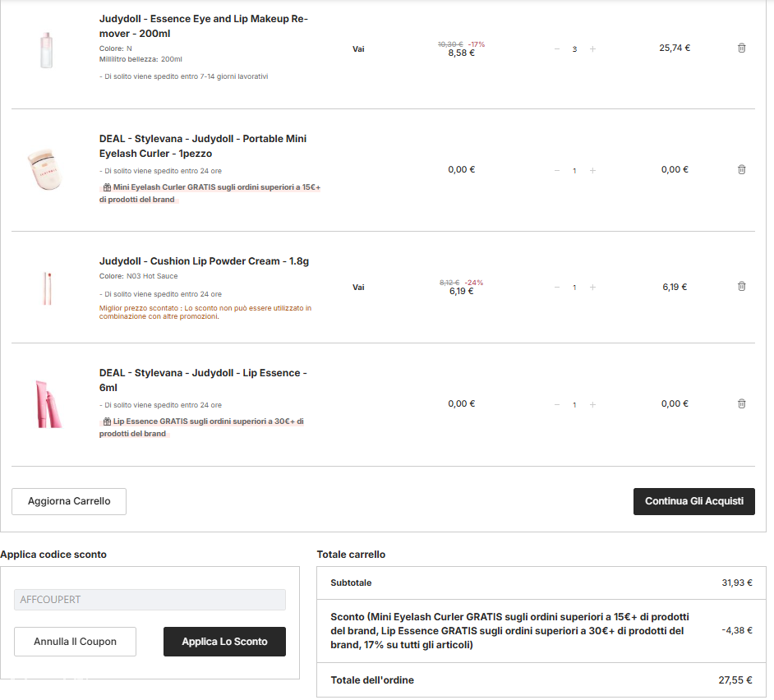Viewport: 774px width, 700px height.
Task: Decrease Makeup Remover quantity with minus
Action: pos(557,49)
